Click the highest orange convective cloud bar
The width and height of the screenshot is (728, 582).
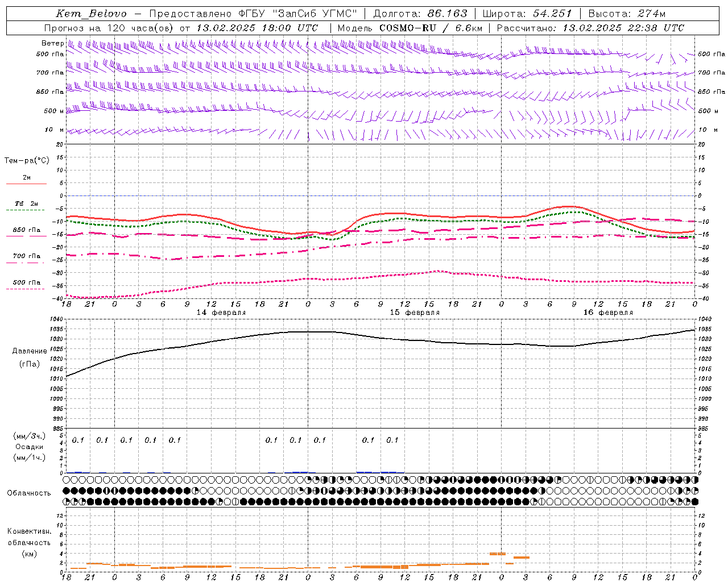pyautogui.click(x=498, y=554)
